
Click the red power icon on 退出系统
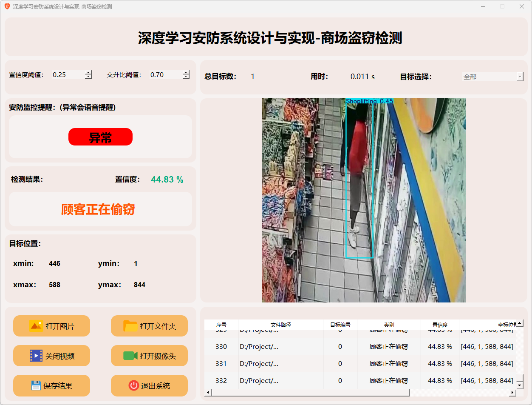click(x=133, y=385)
